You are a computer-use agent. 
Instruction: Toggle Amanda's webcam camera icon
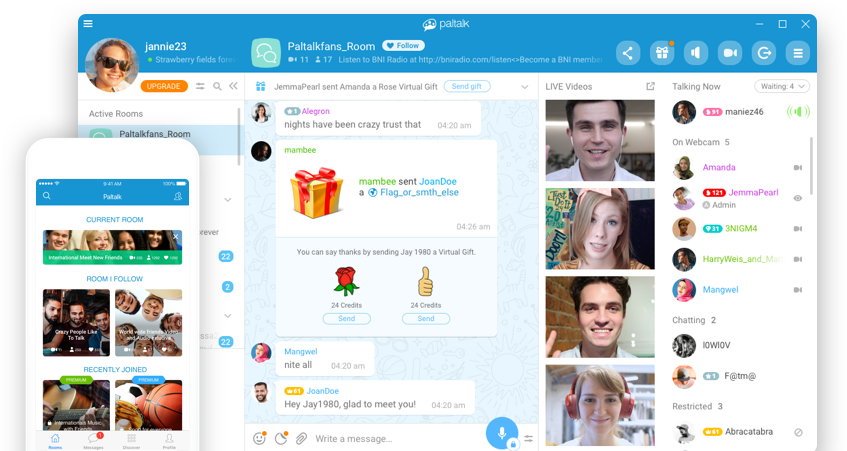coord(798,168)
